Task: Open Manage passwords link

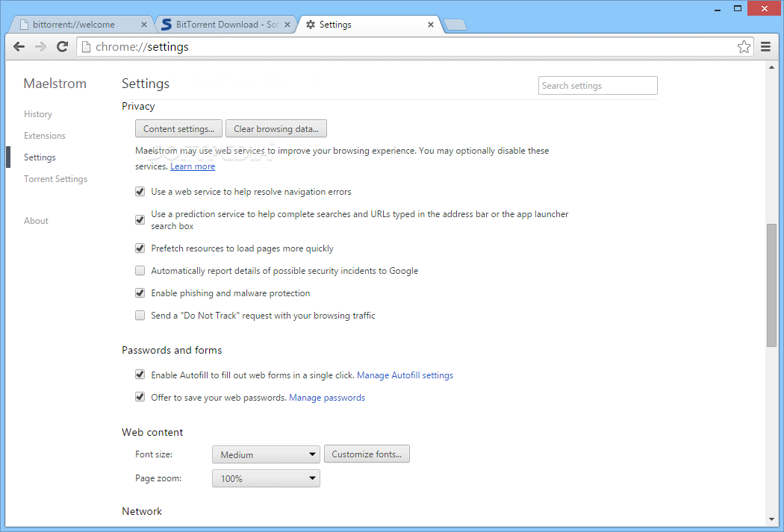Action: pyautogui.click(x=327, y=398)
